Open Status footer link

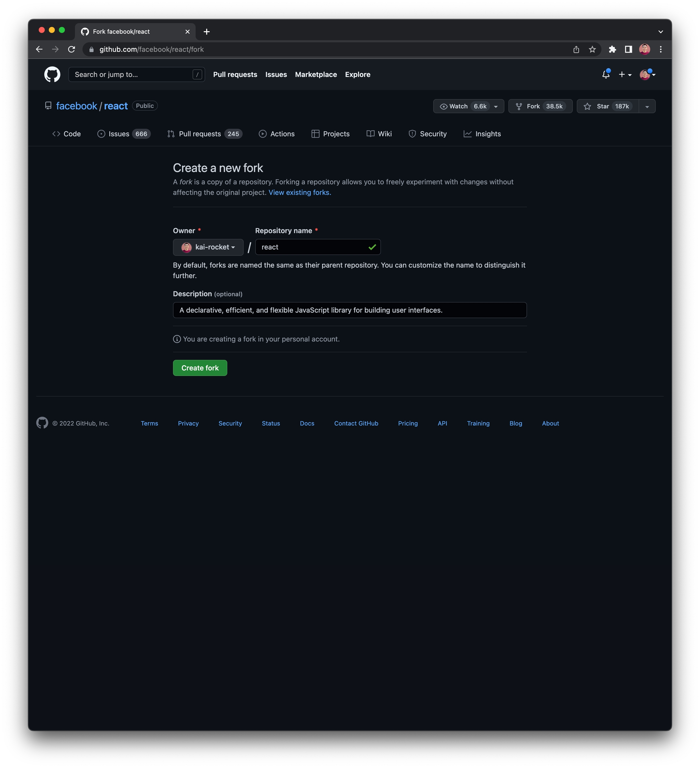pos(271,423)
